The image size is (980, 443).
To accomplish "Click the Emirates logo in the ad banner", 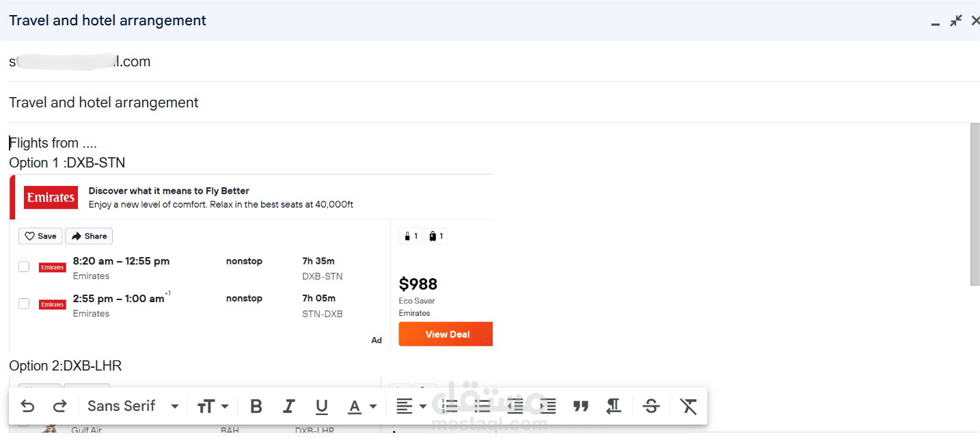I will (51, 198).
